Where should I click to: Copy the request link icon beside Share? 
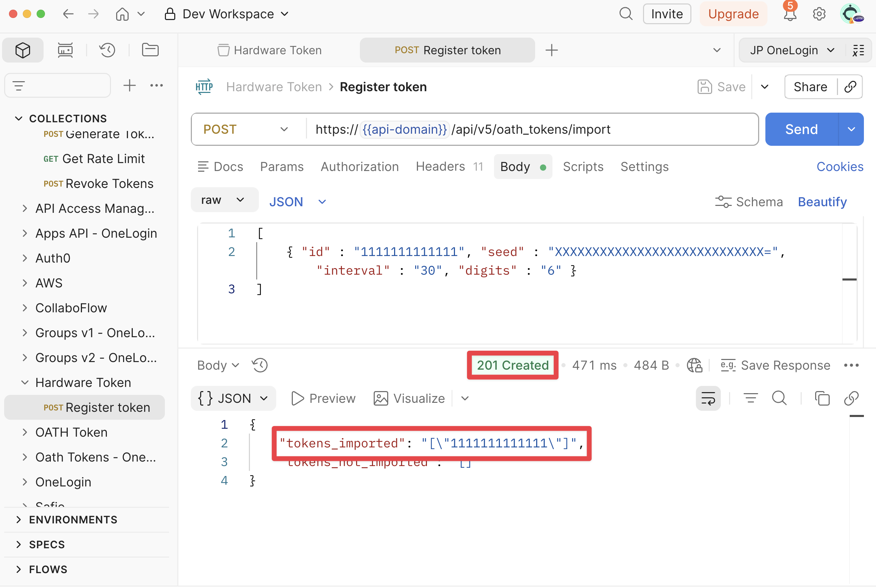tap(850, 87)
